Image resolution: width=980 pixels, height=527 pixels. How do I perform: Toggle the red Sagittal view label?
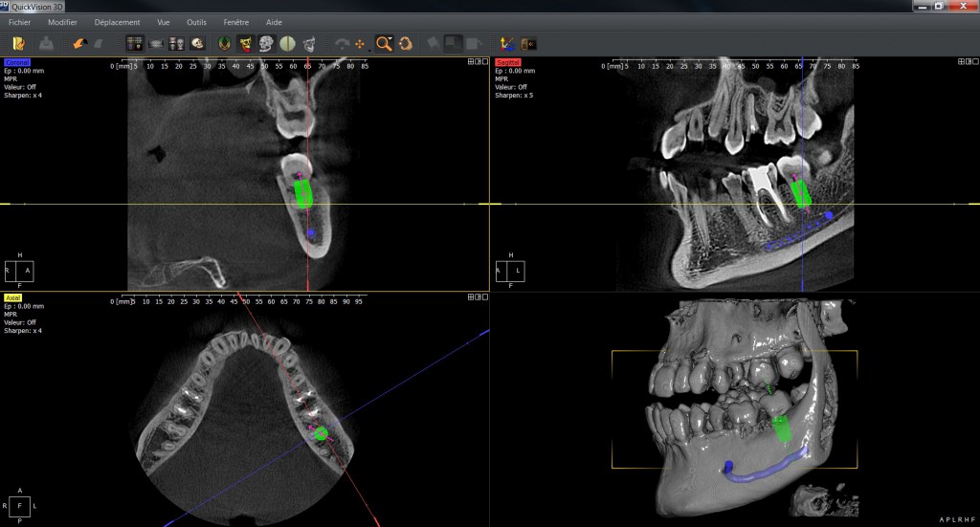(x=507, y=63)
